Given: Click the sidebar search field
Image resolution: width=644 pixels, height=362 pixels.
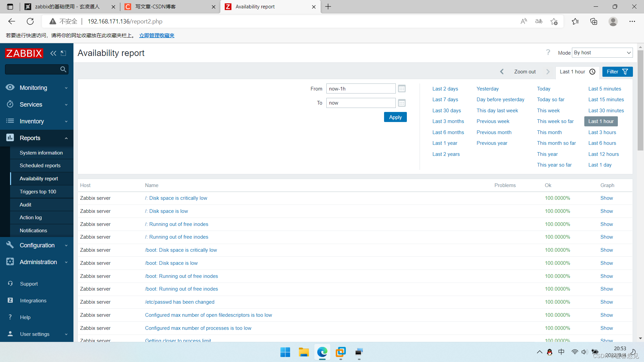Looking at the screenshot, I should click(x=32, y=69).
